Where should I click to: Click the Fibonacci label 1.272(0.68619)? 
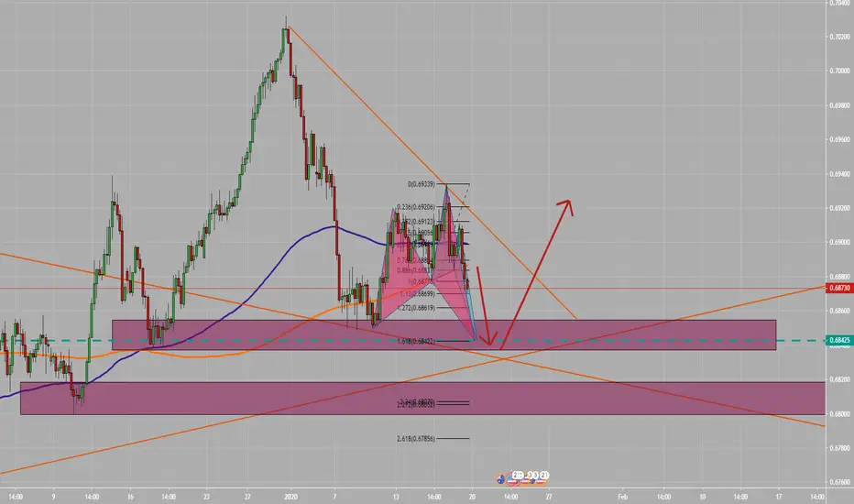coord(416,308)
